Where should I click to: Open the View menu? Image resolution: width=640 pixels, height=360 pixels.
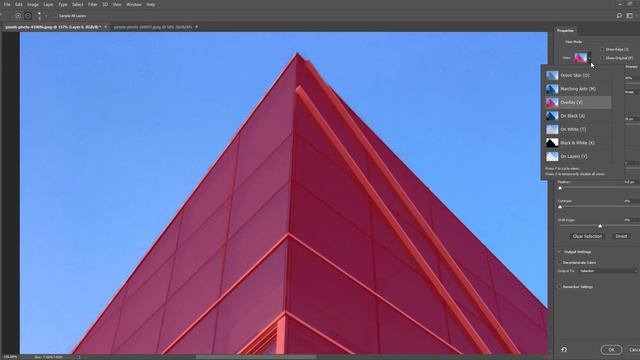117,4
